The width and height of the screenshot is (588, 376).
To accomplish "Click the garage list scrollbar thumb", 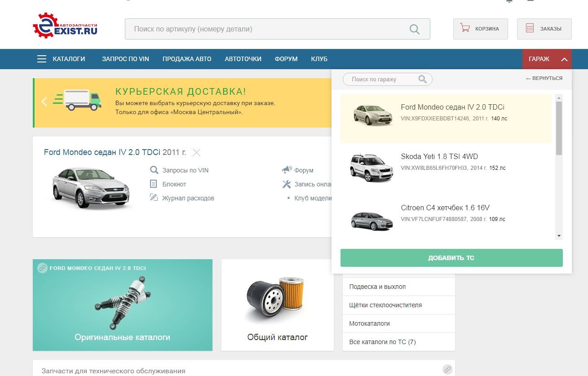I will coord(559,128).
